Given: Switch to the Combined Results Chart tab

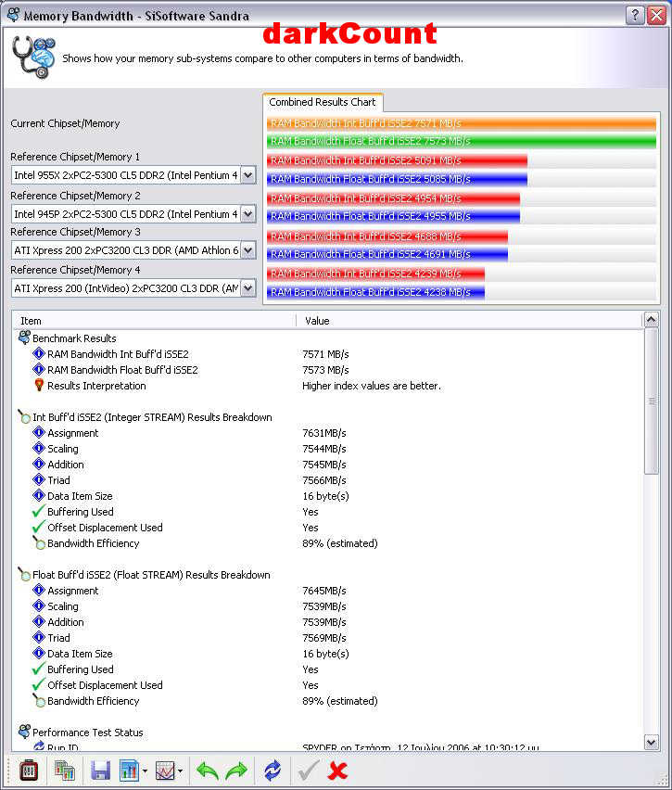Looking at the screenshot, I should pos(323,102).
